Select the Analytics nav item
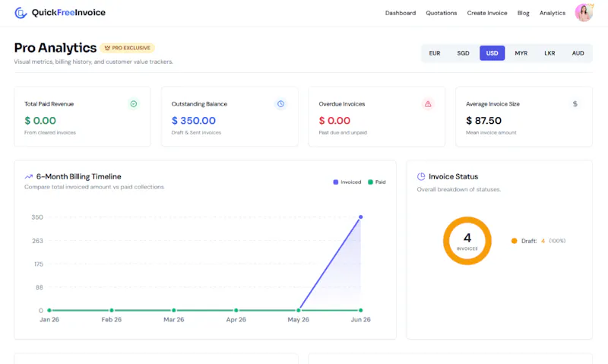 click(553, 13)
